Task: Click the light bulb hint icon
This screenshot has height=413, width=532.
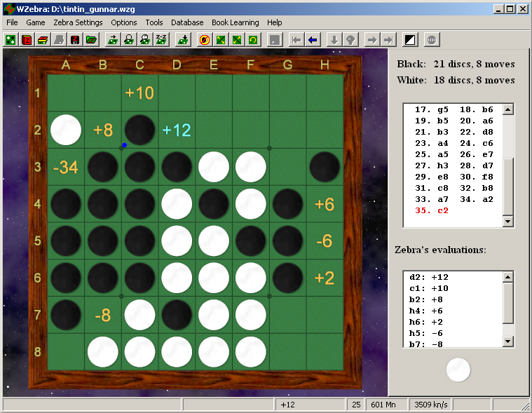Action: point(350,40)
